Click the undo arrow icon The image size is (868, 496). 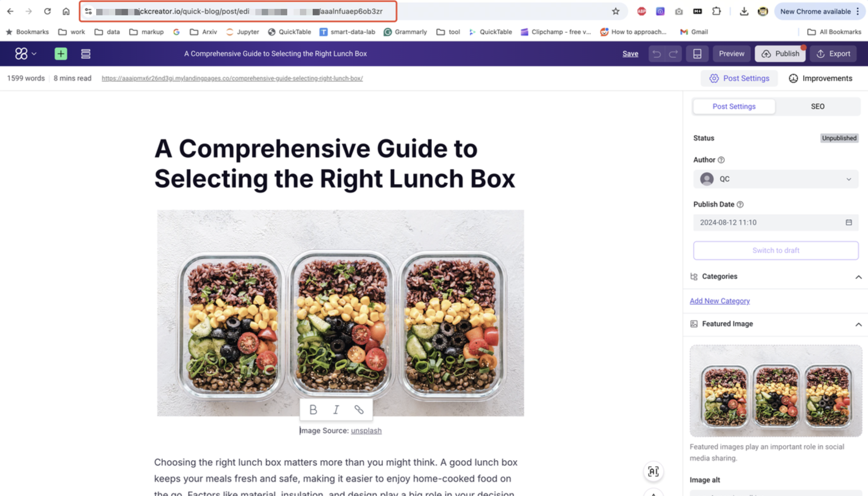[657, 53]
